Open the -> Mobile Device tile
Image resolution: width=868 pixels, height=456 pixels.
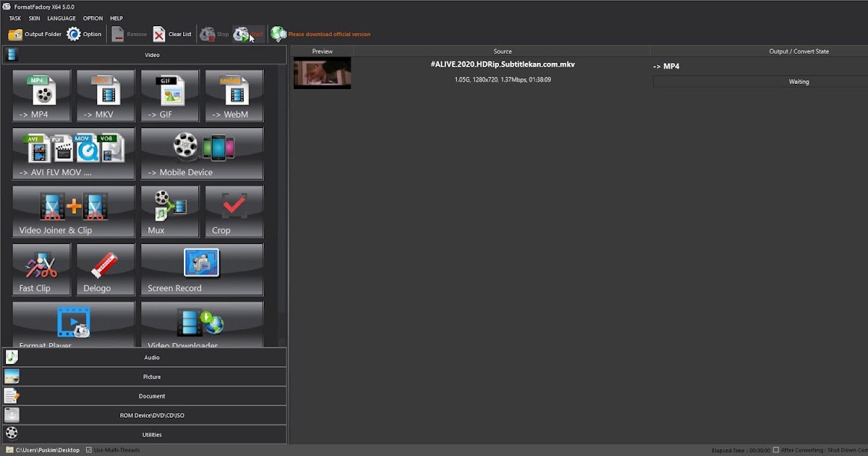[x=202, y=153]
